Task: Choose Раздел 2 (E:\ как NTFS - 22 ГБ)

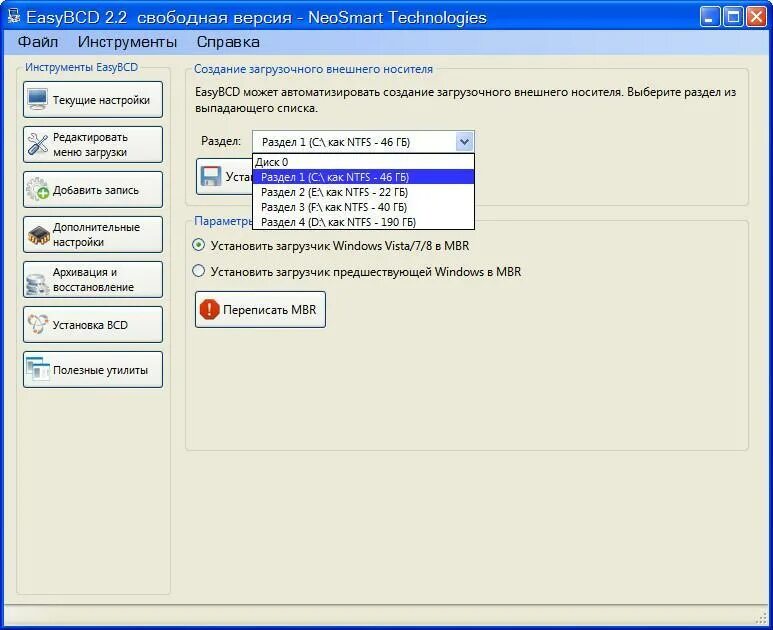Action: [363, 192]
